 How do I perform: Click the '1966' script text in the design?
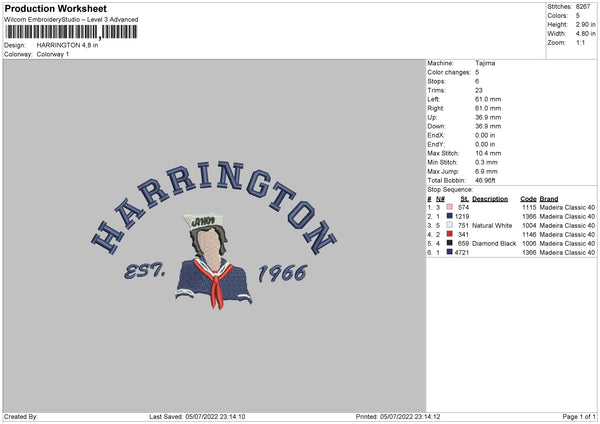283,273
